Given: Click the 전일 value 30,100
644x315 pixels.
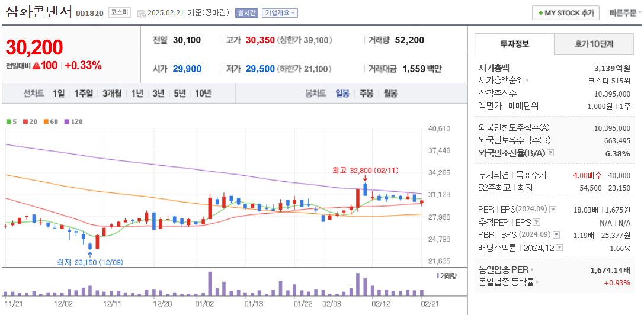Looking at the screenshot, I should pyautogui.click(x=187, y=40).
